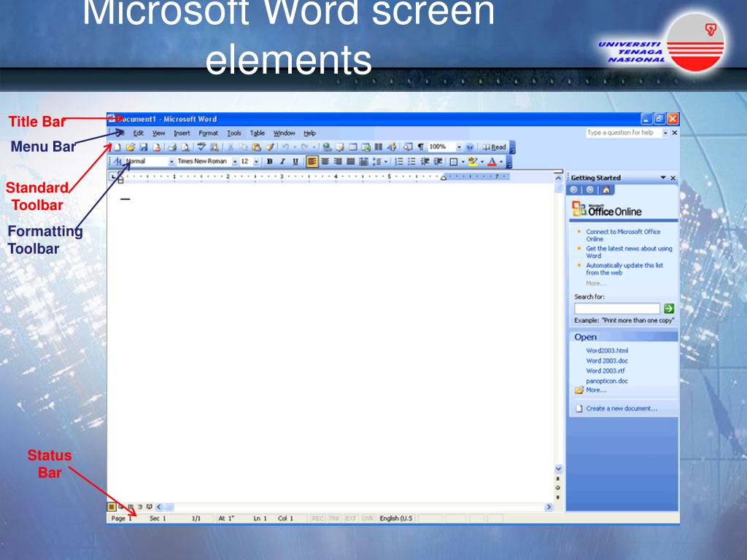This screenshot has height=560, width=747.
Task: Click the Highlight color marker button
Action: (x=473, y=162)
